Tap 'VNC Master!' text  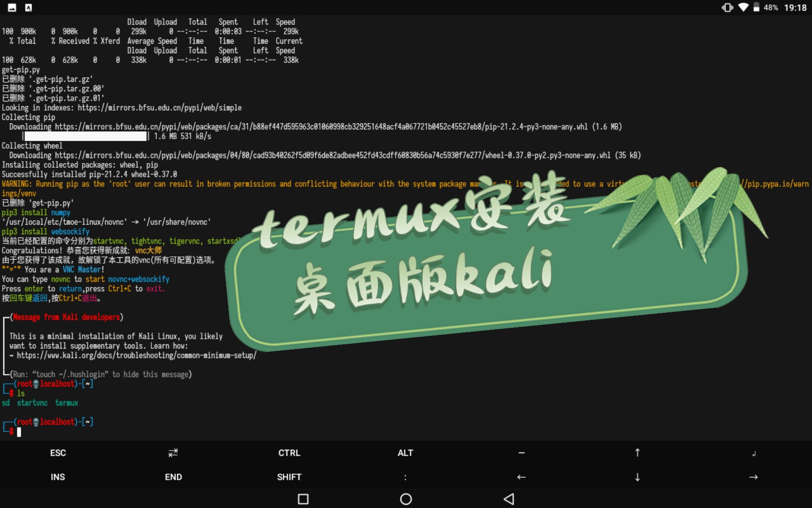83,270
